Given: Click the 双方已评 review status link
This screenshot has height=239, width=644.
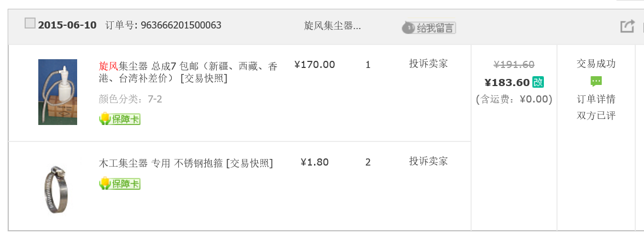Looking at the screenshot, I should pyautogui.click(x=596, y=116).
